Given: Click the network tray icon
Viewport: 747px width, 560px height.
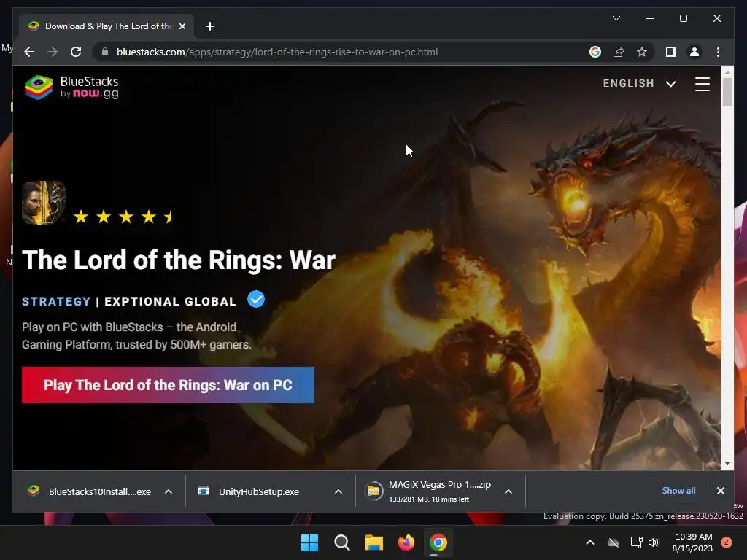Looking at the screenshot, I should click(636, 542).
